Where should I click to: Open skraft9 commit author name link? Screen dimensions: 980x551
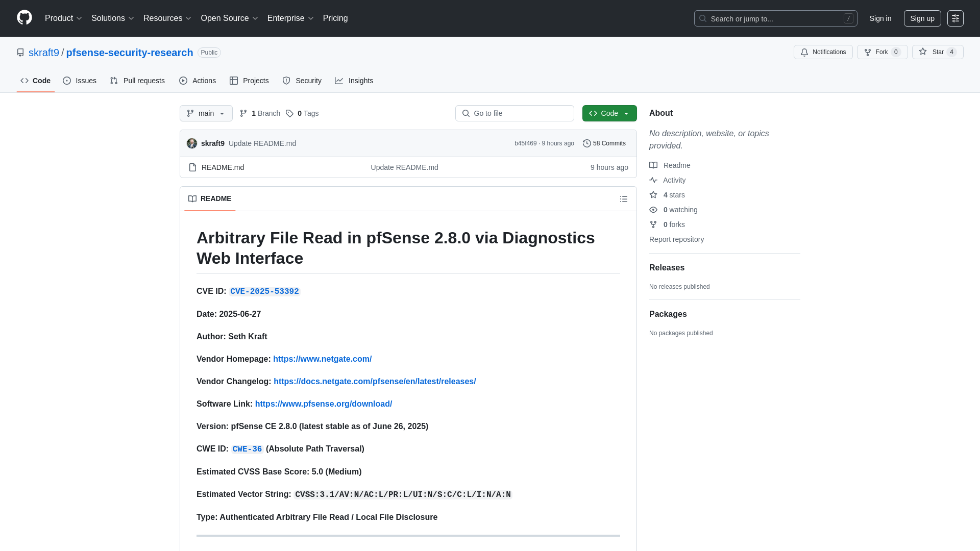[213, 143]
